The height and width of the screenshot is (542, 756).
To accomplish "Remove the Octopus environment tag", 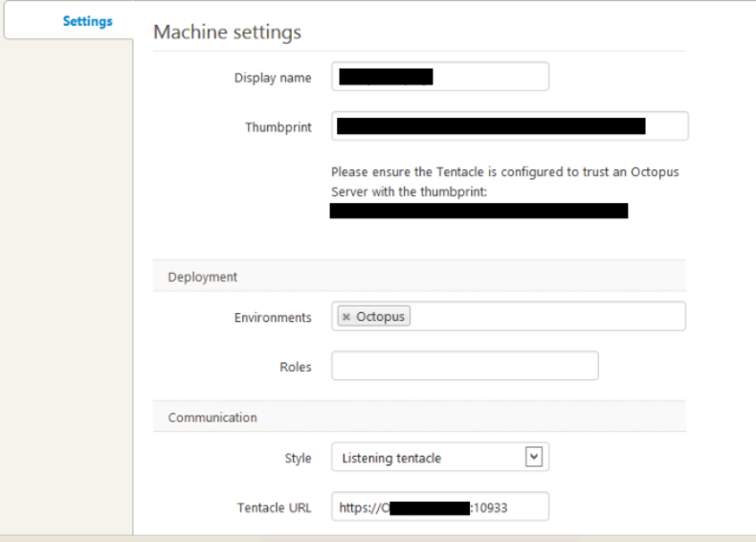I will tap(345, 317).
